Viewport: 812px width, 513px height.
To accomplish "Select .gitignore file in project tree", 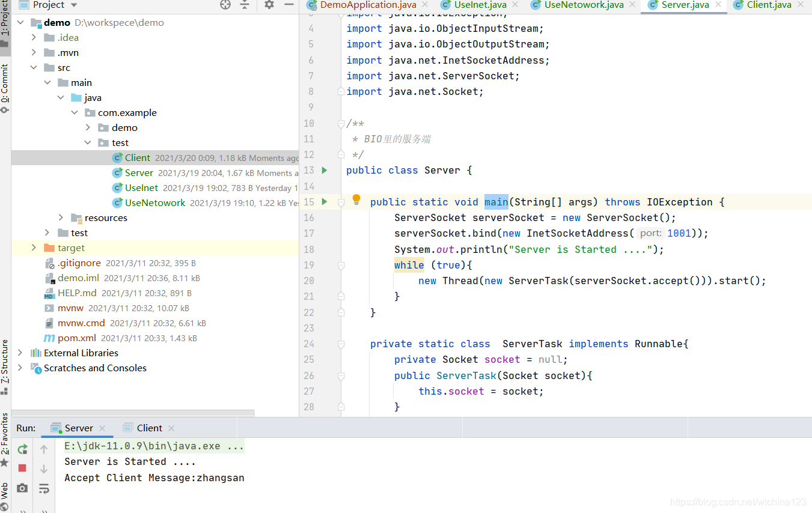I will tap(79, 263).
